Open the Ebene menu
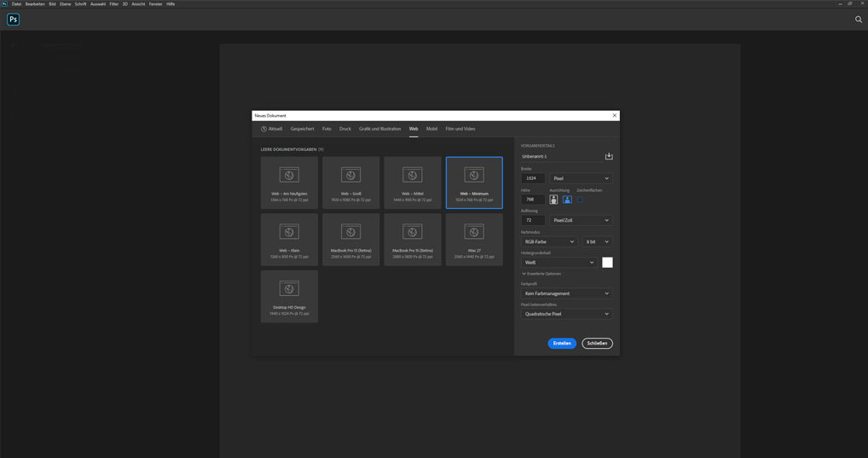This screenshot has width=868, height=458. [x=66, y=4]
